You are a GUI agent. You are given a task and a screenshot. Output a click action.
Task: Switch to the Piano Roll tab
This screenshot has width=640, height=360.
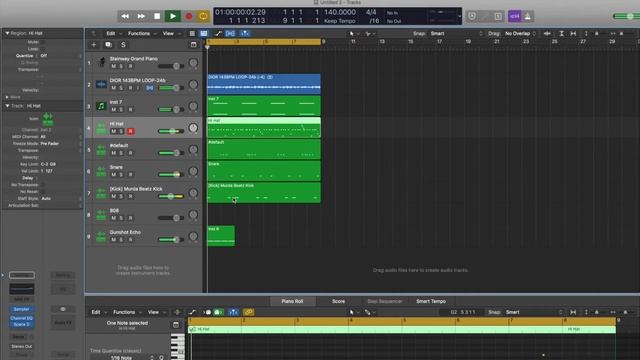(x=292, y=301)
